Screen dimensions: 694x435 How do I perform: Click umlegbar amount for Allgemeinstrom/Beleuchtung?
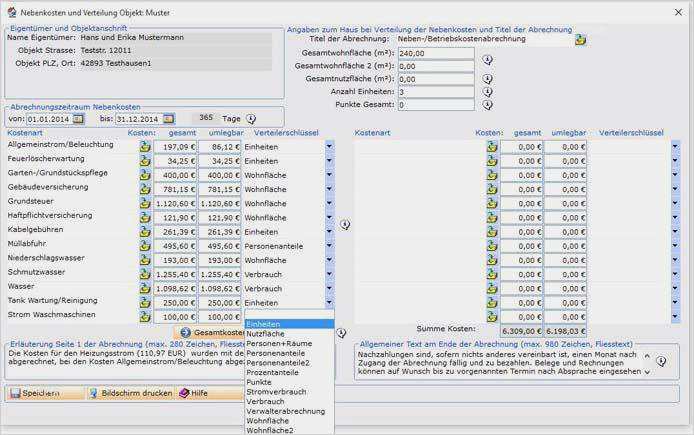tap(220, 147)
